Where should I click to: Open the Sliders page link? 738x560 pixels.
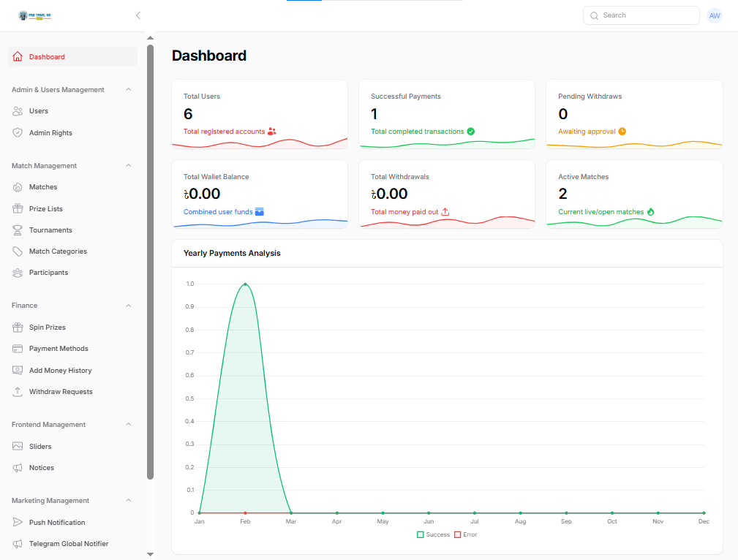point(40,447)
